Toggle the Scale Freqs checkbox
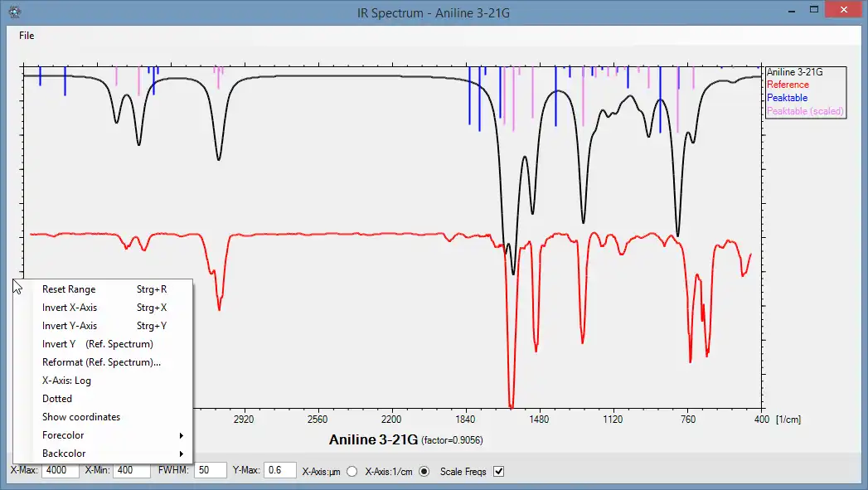The image size is (868, 490). click(x=499, y=472)
